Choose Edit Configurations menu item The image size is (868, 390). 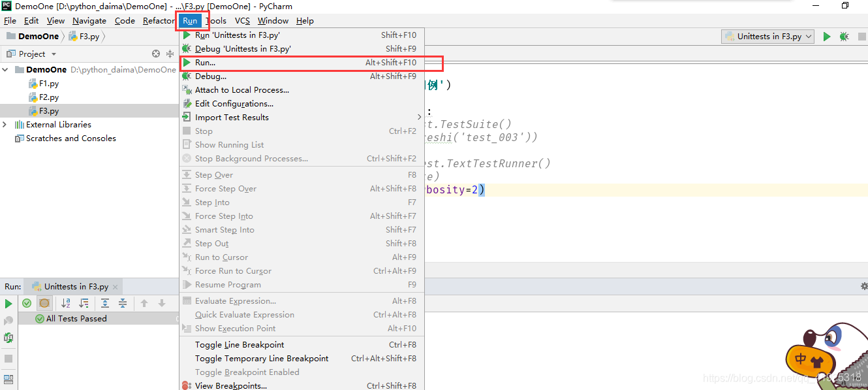(x=302, y=104)
